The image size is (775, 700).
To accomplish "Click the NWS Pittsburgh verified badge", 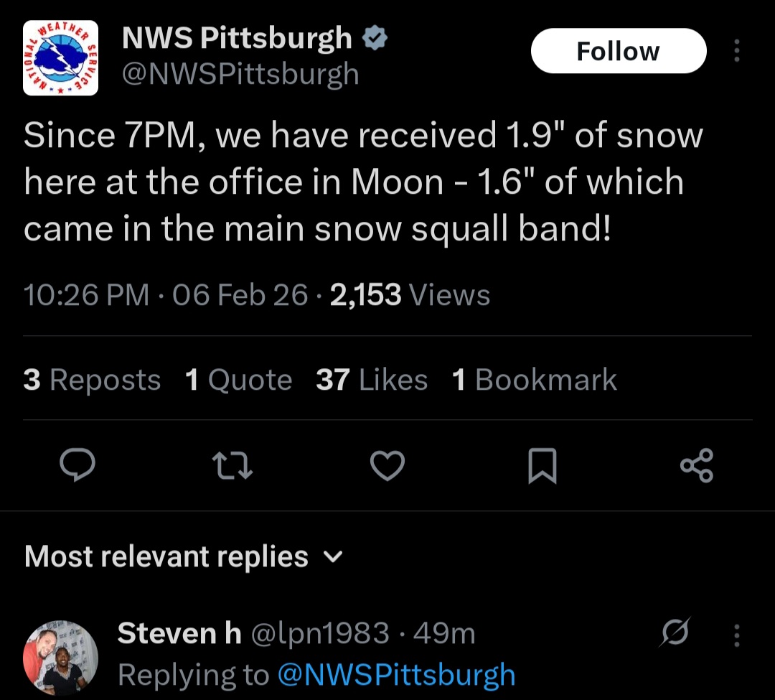I will (x=375, y=38).
